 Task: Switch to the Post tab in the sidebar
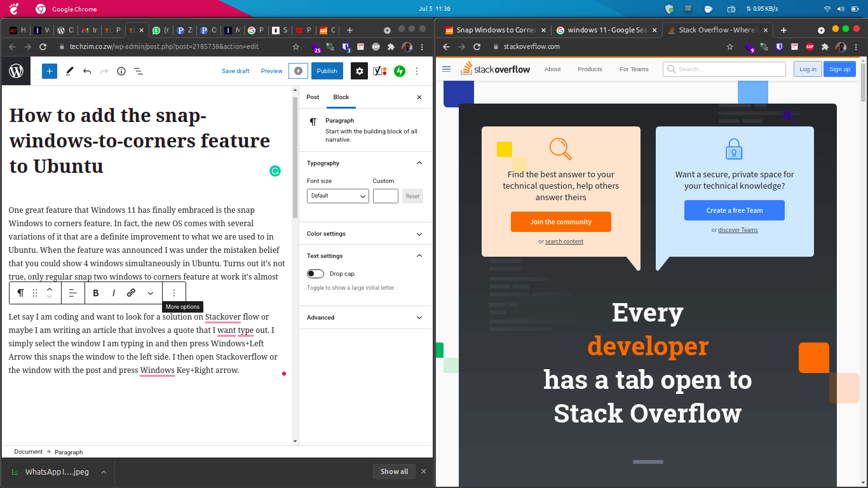[312, 97]
